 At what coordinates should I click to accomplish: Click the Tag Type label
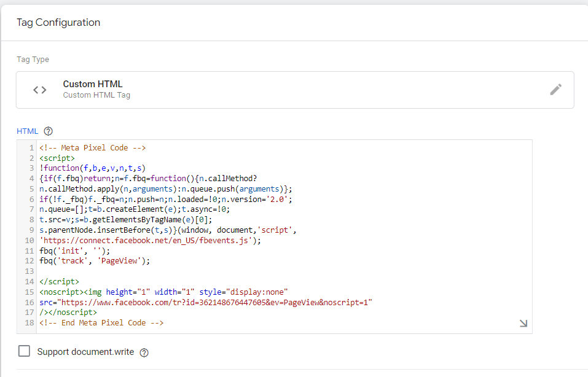pos(33,59)
